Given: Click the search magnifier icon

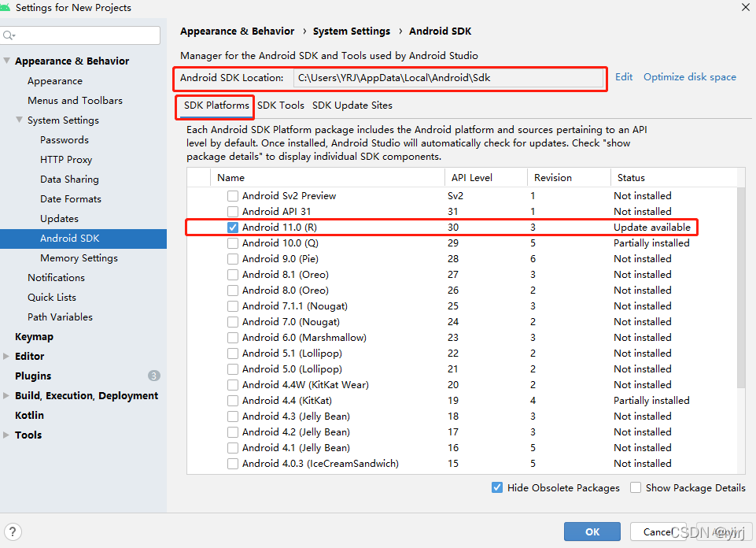Looking at the screenshot, I should [x=9, y=35].
